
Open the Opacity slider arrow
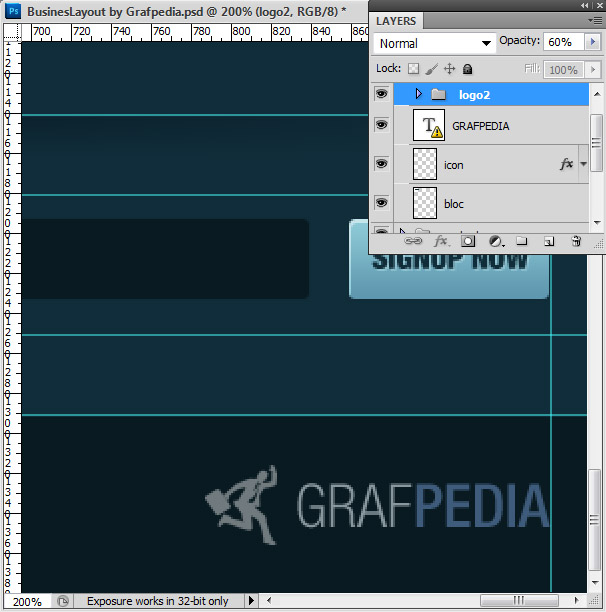click(x=593, y=41)
